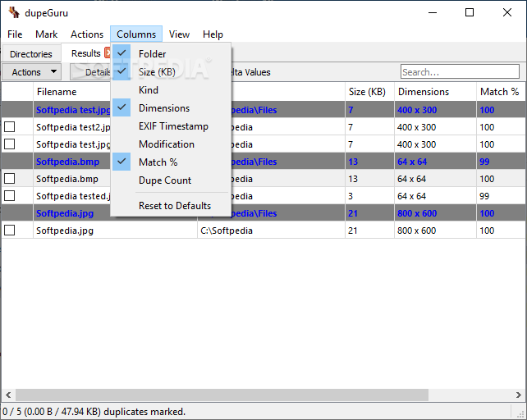Click the Details button
This screenshot has height=420, width=527.
pos(90,72)
